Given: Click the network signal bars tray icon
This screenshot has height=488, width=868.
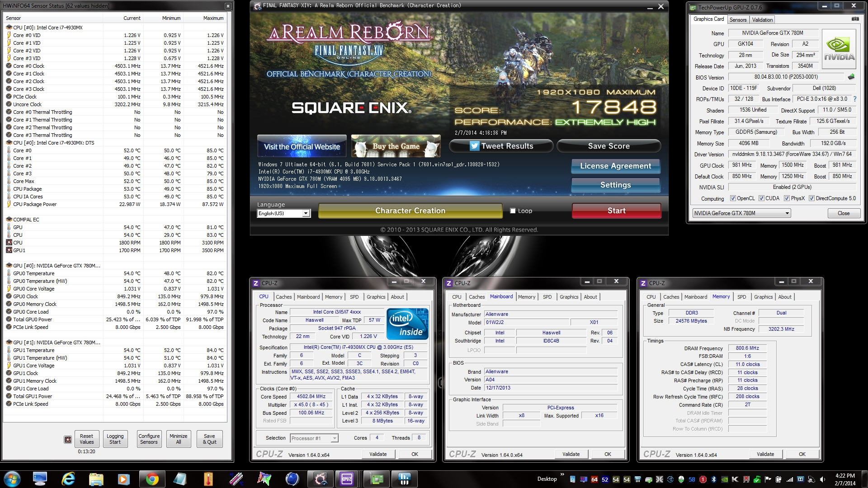Looking at the screenshot, I should click(x=790, y=479).
